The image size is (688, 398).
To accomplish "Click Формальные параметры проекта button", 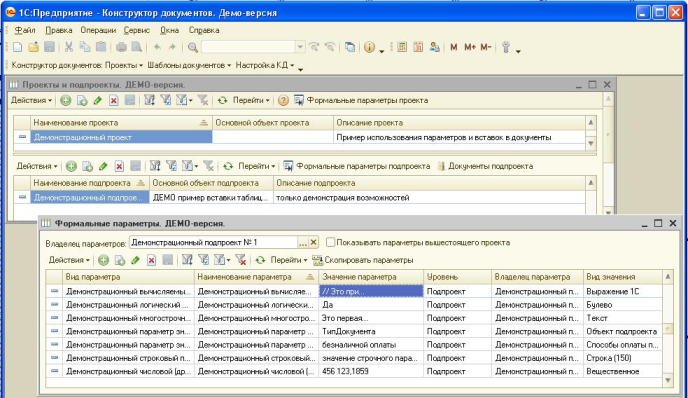I will (x=361, y=100).
